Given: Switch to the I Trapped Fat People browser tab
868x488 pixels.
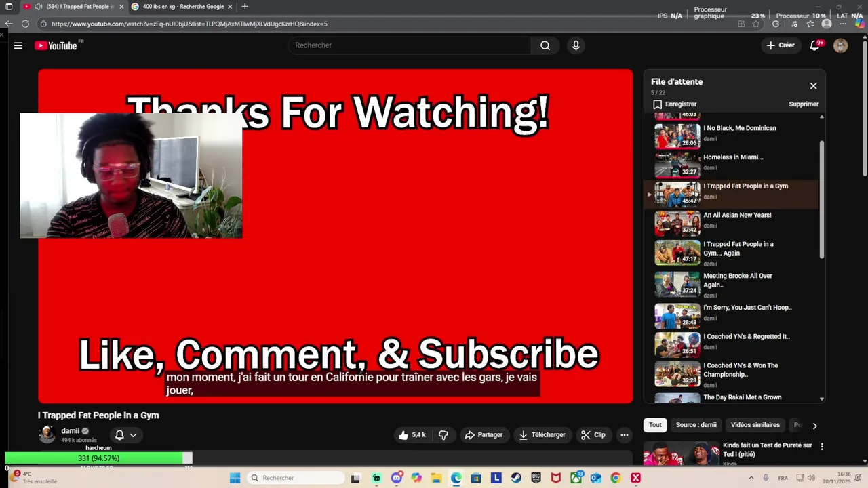Looking at the screenshot, I should pyautogui.click(x=73, y=7).
